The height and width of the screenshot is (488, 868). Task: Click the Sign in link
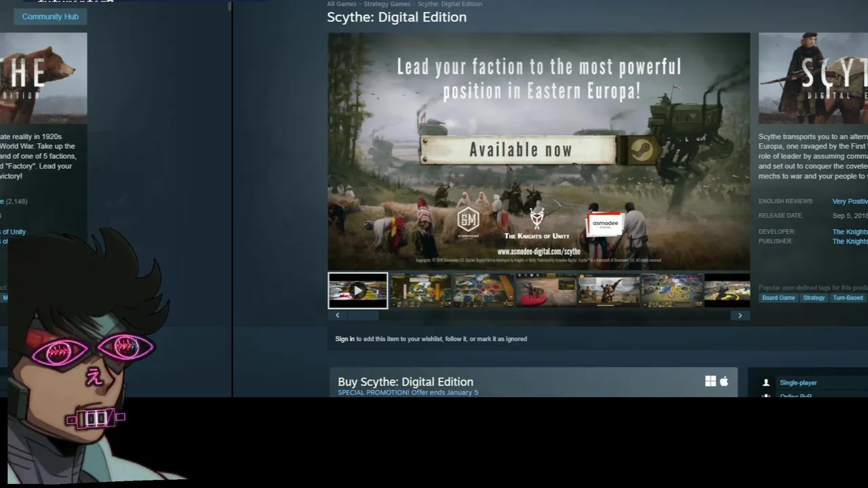tap(344, 339)
